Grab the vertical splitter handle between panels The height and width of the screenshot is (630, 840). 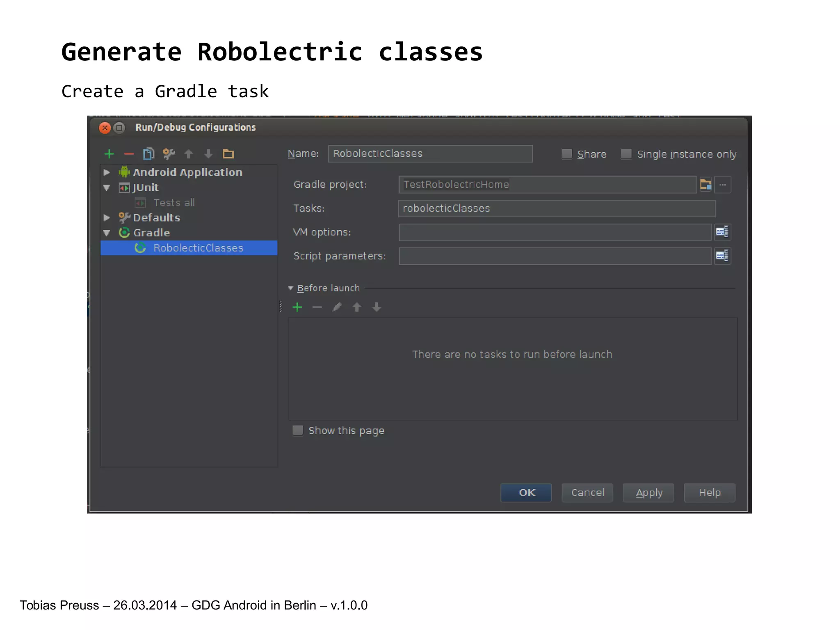pos(281,306)
